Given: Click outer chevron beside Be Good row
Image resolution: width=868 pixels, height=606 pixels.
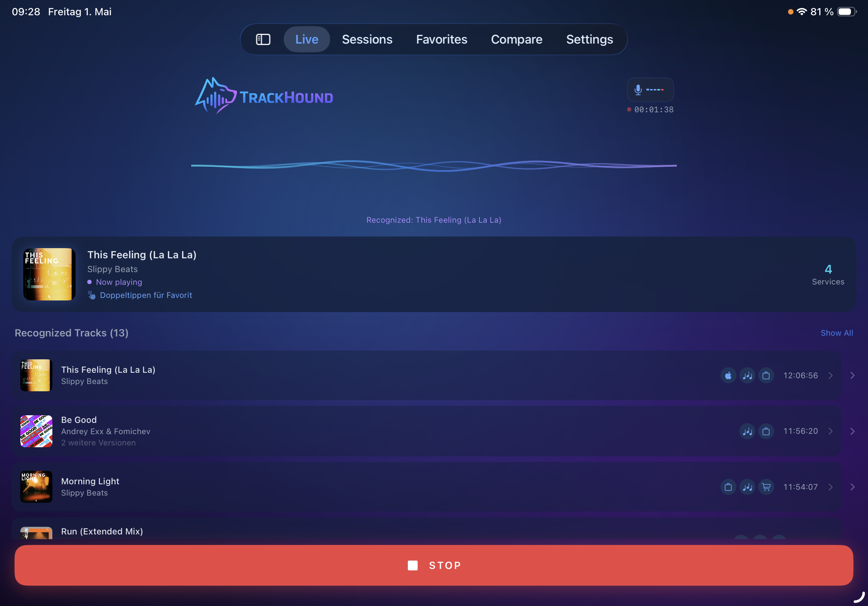Looking at the screenshot, I should [852, 431].
